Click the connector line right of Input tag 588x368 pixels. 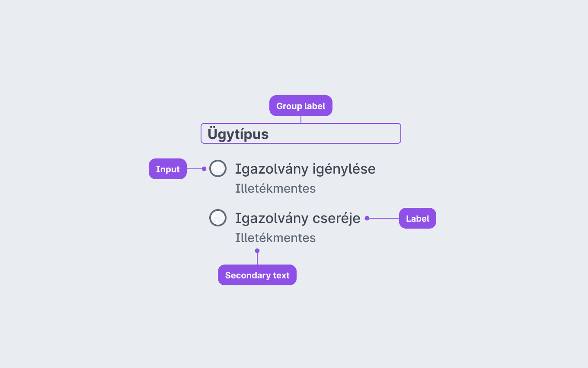[x=194, y=169]
